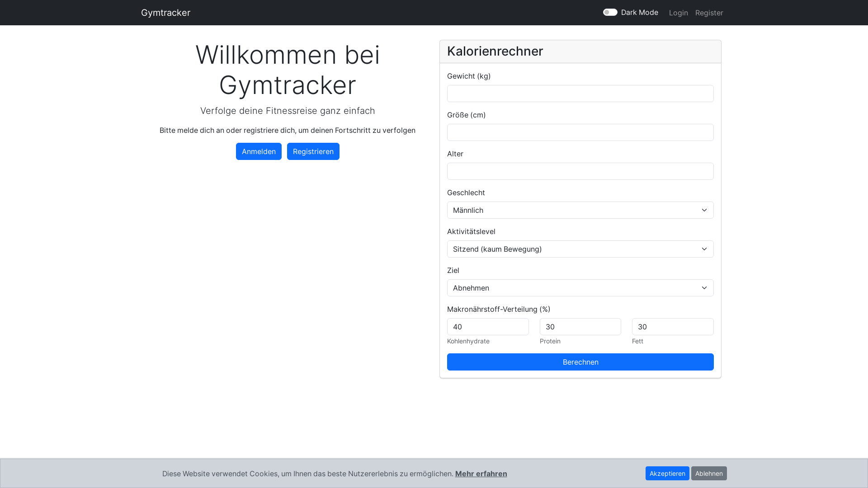This screenshot has height=488, width=868.
Task: Click the Willkommen bei Gymtracker heading
Action: (x=288, y=70)
